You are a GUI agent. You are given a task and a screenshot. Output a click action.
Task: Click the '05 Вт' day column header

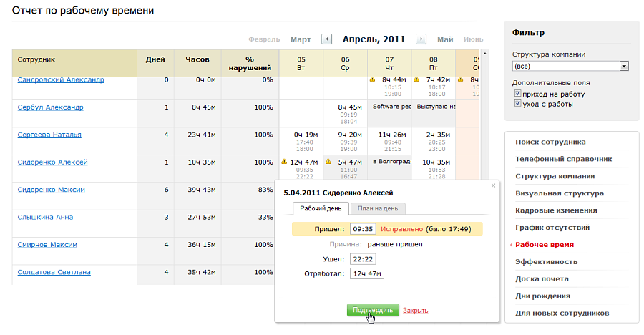(x=301, y=63)
